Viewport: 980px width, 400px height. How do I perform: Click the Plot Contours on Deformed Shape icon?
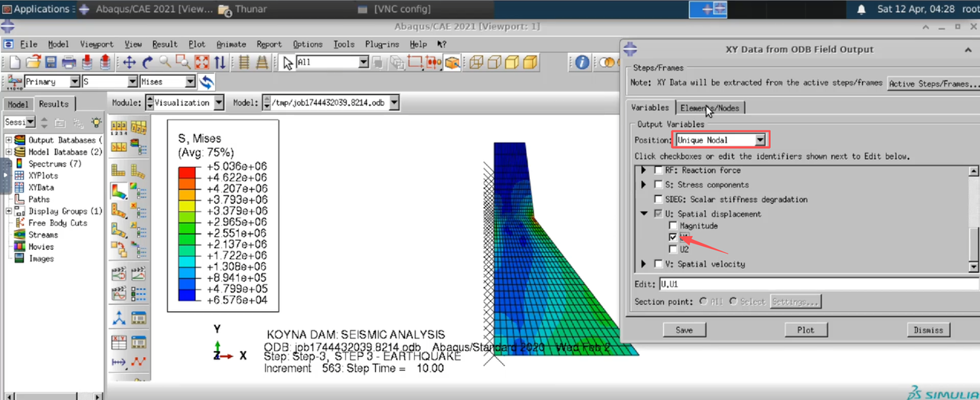click(x=119, y=190)
